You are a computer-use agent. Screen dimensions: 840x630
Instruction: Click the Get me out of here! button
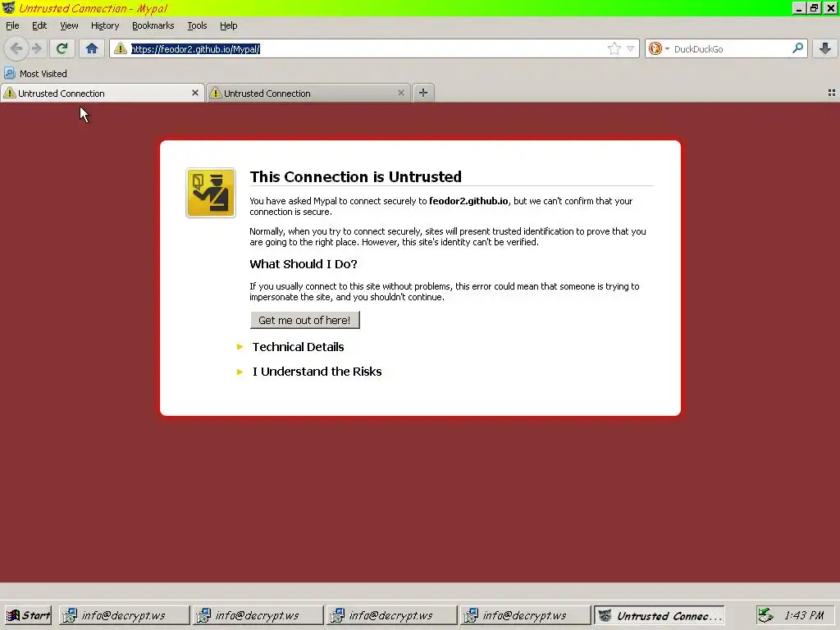305,320
